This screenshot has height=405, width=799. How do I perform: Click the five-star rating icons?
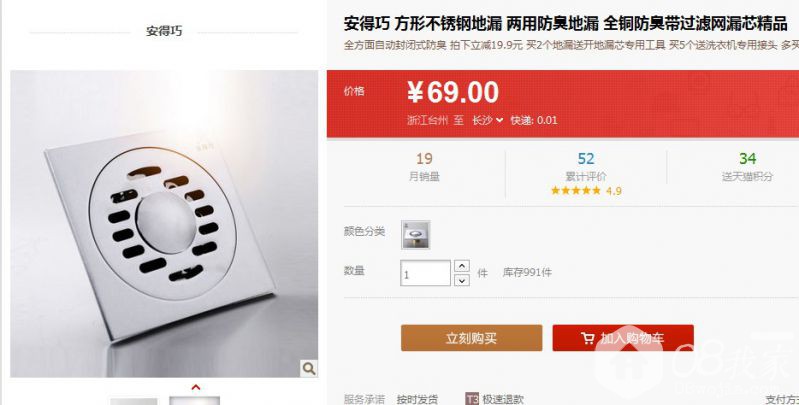pos(576,191)
